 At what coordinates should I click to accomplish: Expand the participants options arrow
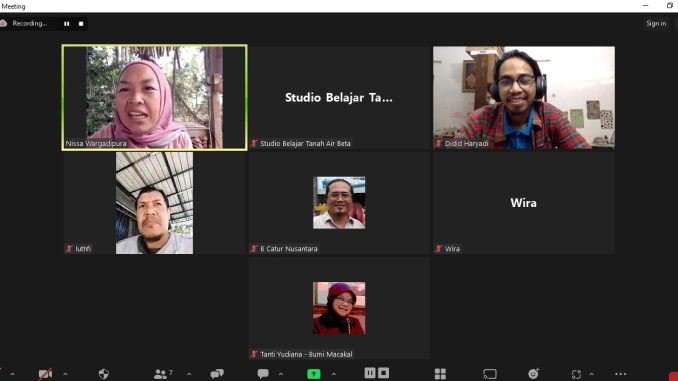point(189,374)
